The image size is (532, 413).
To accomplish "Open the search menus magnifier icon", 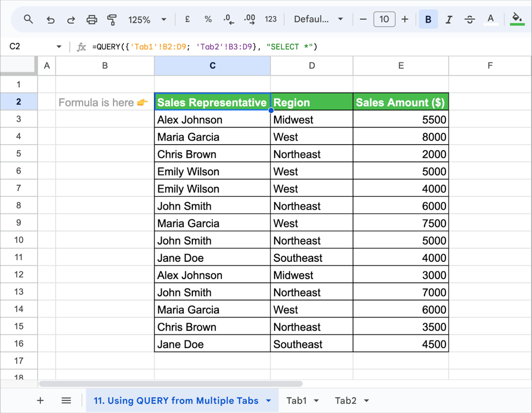I will pos(28,19).
